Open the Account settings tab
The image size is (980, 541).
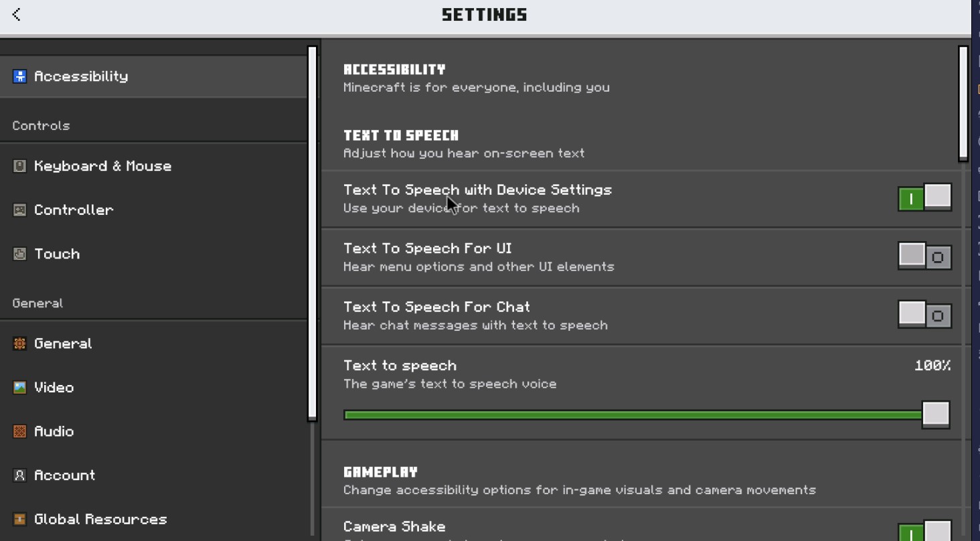(x=65, y=475)
